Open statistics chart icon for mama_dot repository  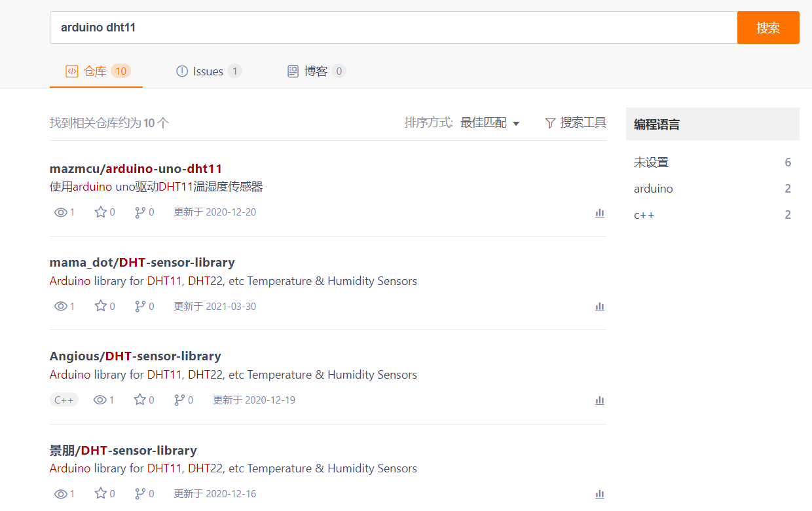point(599,307)
